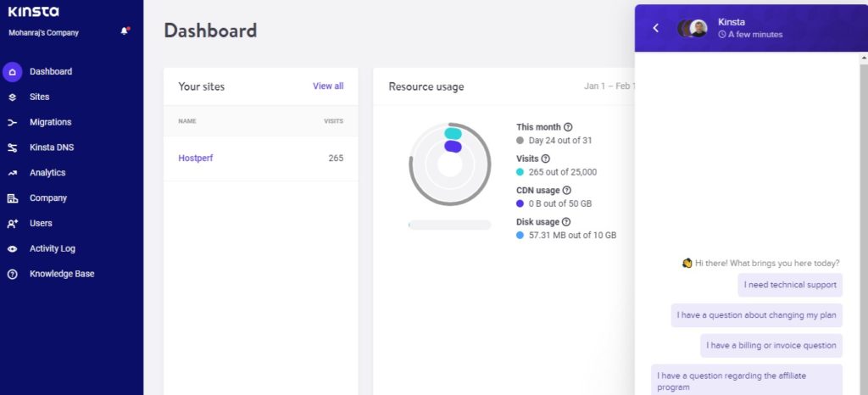The image size is (868, 395).
Task: Click the Dashboard home icon
Action: (12, 72)
